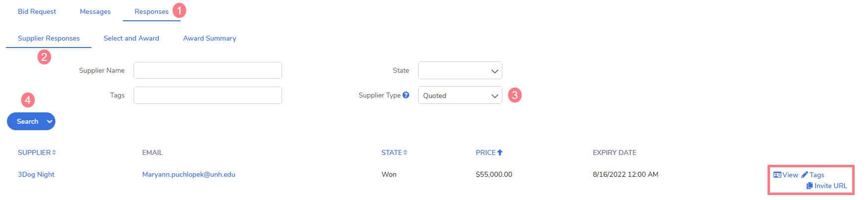
Task: Select the Supplier Responses sub-tab
Action: [x=48, y=38]
